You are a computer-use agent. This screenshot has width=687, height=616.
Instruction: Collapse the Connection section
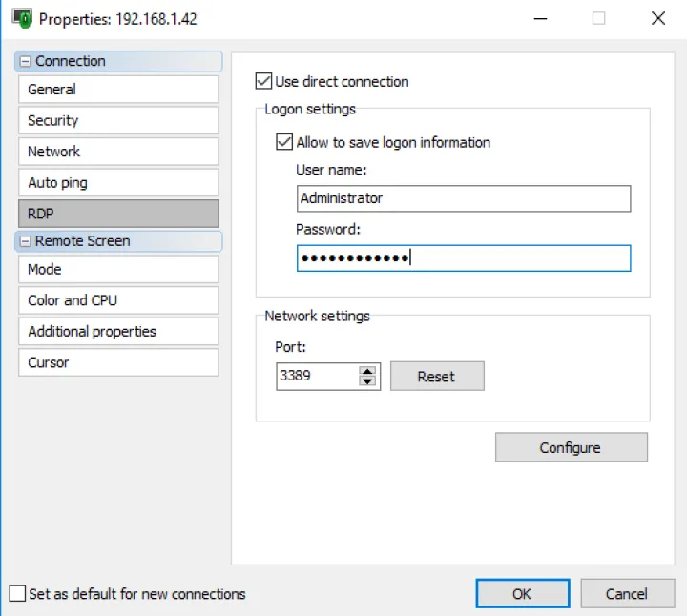(x=25, y=61)
